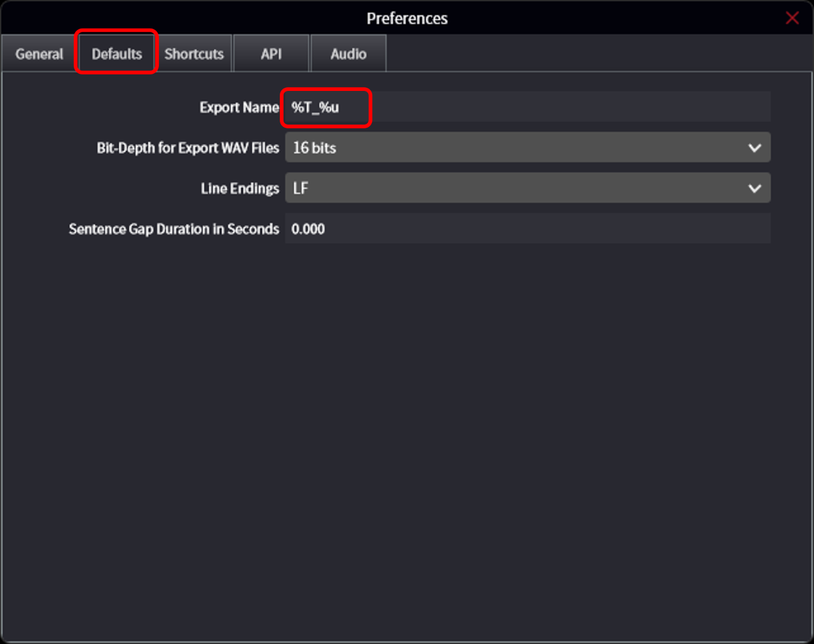The image size is (814, 644).
Task: Open the Shortcuts tab
Action: 194,54
